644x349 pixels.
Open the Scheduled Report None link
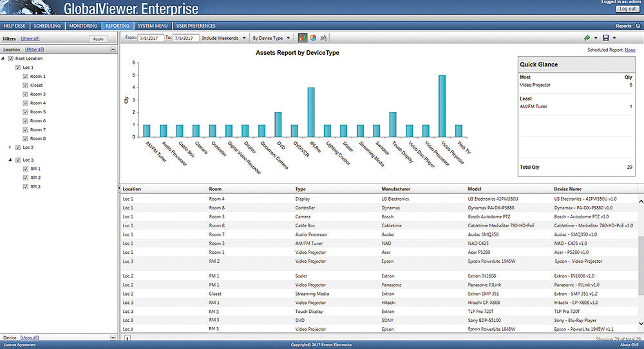(630, 50)
